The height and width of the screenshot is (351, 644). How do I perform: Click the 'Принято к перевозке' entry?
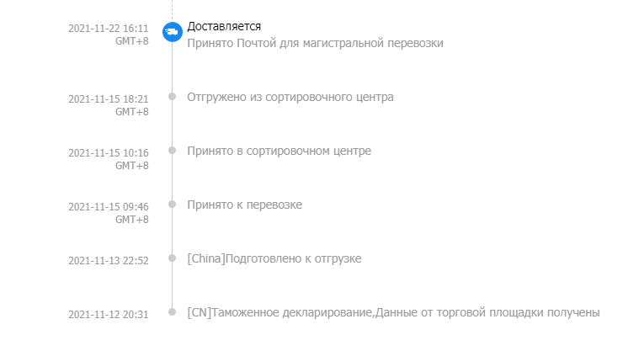244,205
